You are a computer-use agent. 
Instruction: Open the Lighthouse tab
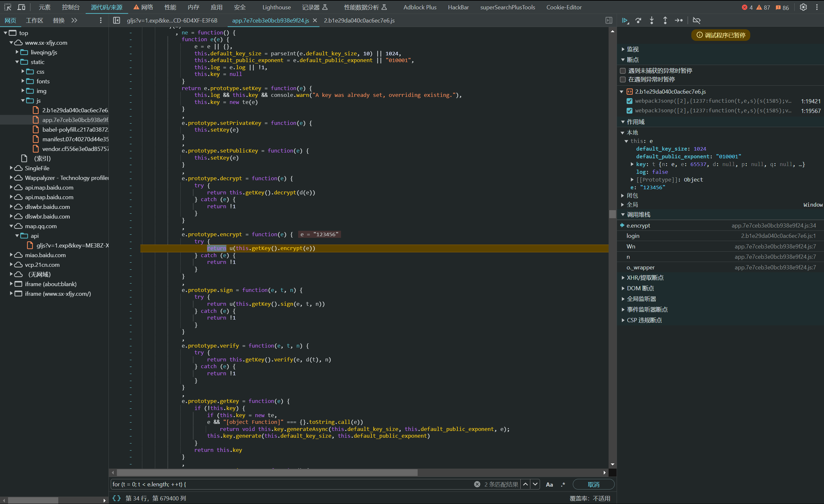[277, 7]
